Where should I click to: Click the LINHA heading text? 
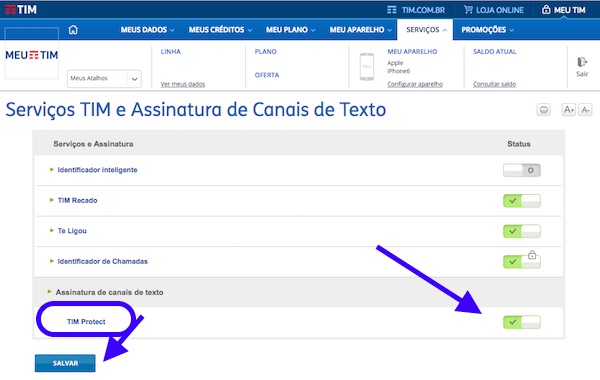[x=171, y=52]
